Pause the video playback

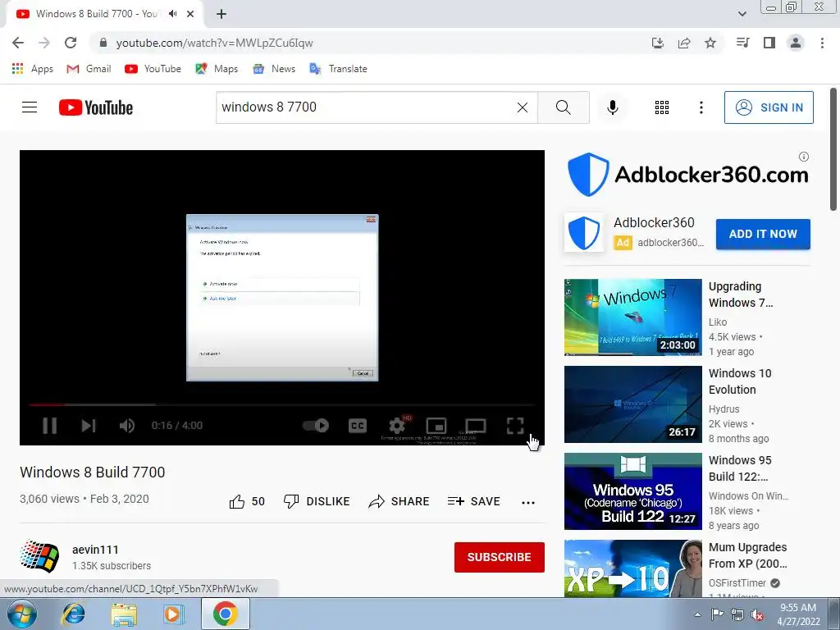point(50,426)
